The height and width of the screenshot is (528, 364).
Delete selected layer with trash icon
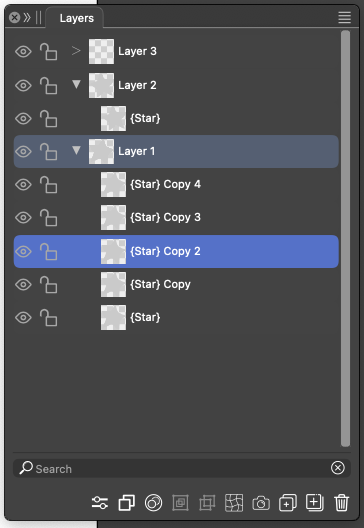tap(341, 503)
